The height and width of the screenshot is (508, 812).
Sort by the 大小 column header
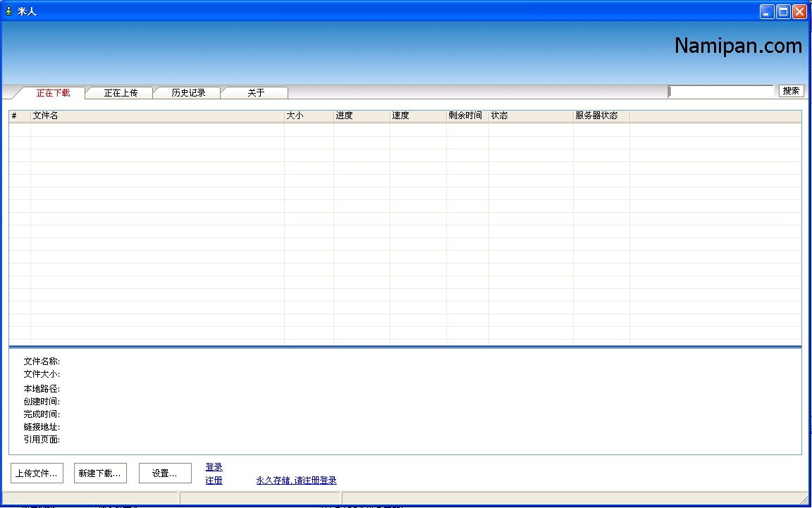click(309, 116)
